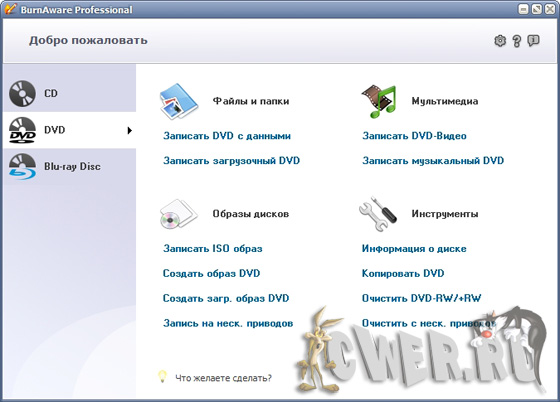Click the Blu-ray Disc icon in sidebar

(x=22, y=166)
